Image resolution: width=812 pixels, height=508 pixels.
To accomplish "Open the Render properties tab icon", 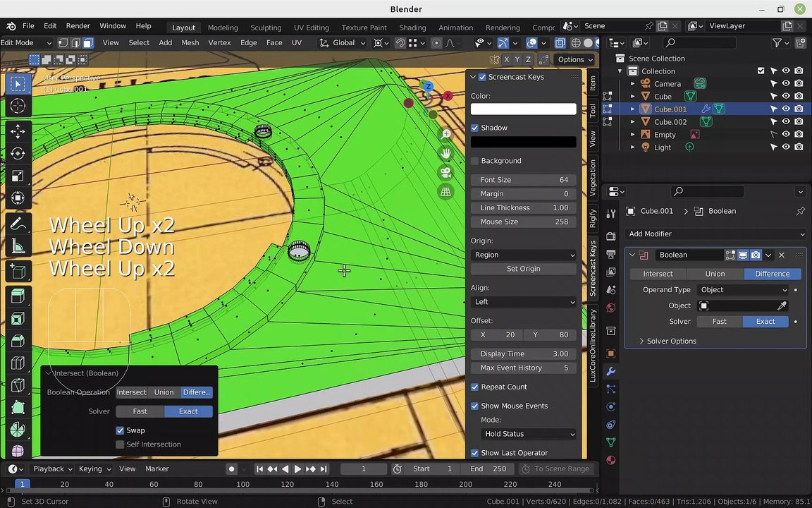I will click(x=611, y=236).
